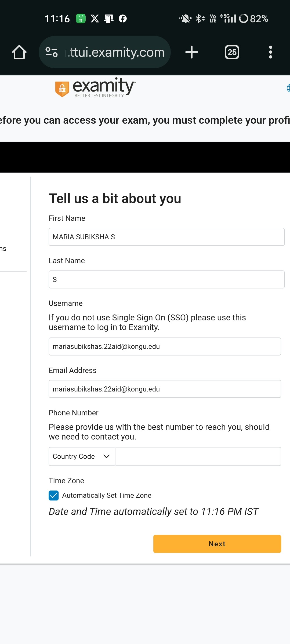Click the Username input field
Screen dimensions: 290x644
[x=165, y=346]
